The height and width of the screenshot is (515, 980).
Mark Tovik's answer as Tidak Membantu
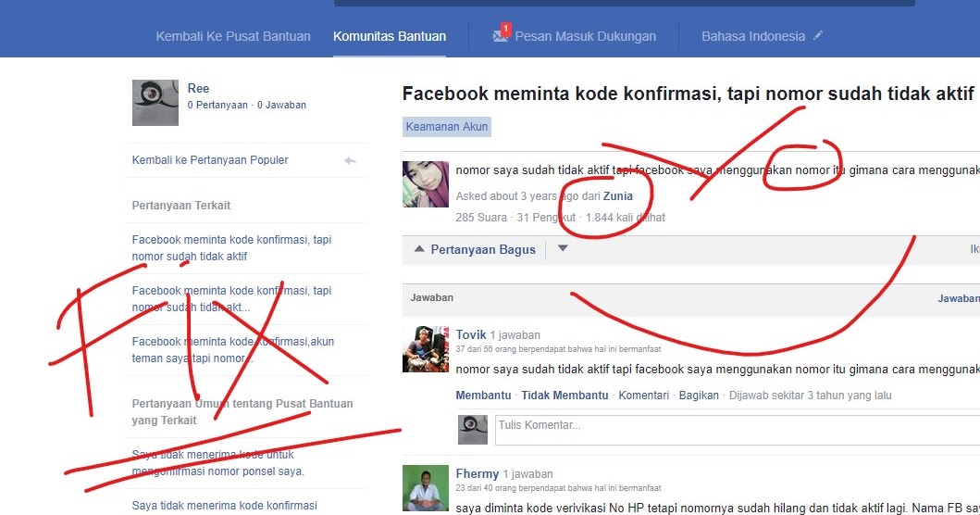tap(565, 396)
